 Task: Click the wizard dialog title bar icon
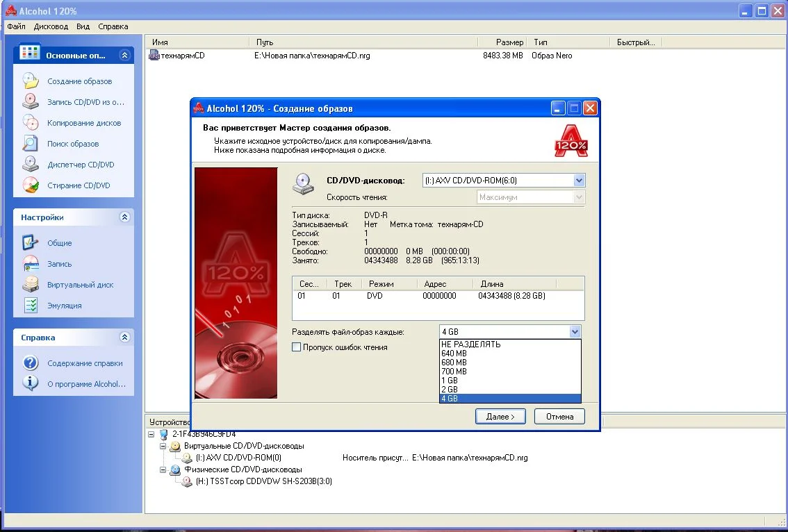click(199, 108)
